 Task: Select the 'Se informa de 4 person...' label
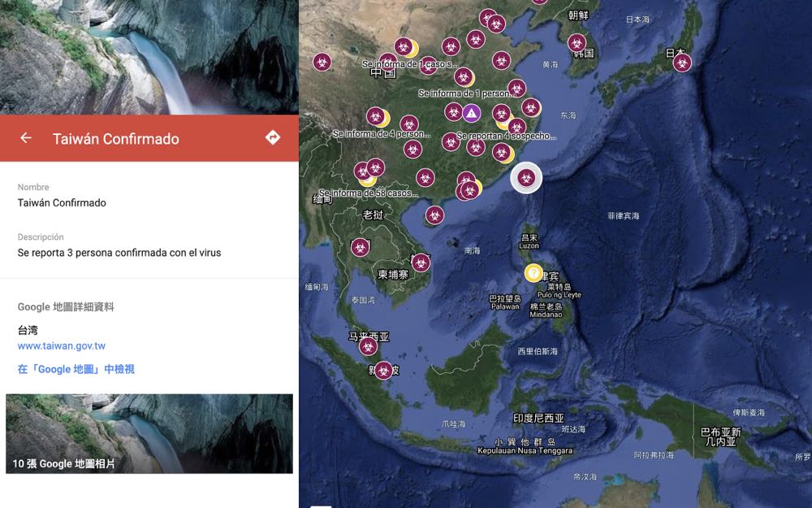pos(381,134)
